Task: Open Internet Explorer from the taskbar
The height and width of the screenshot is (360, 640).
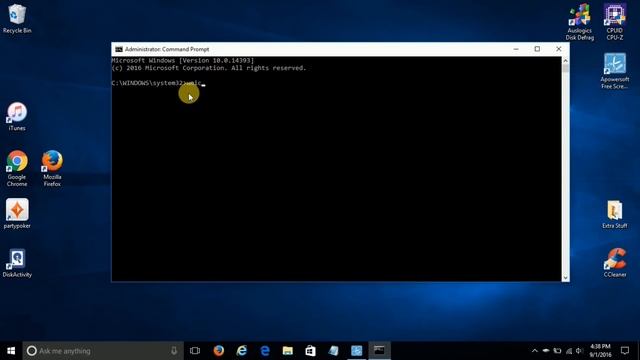Action: click(242, 351)
